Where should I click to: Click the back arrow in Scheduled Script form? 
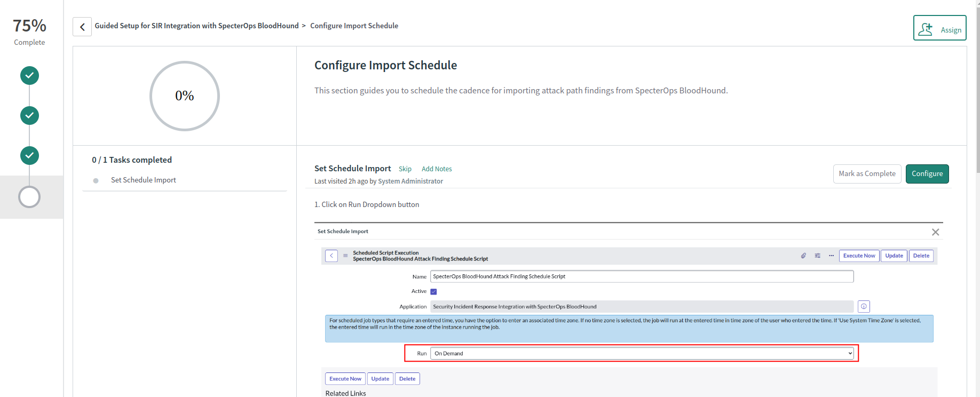[x=331, y=256]
